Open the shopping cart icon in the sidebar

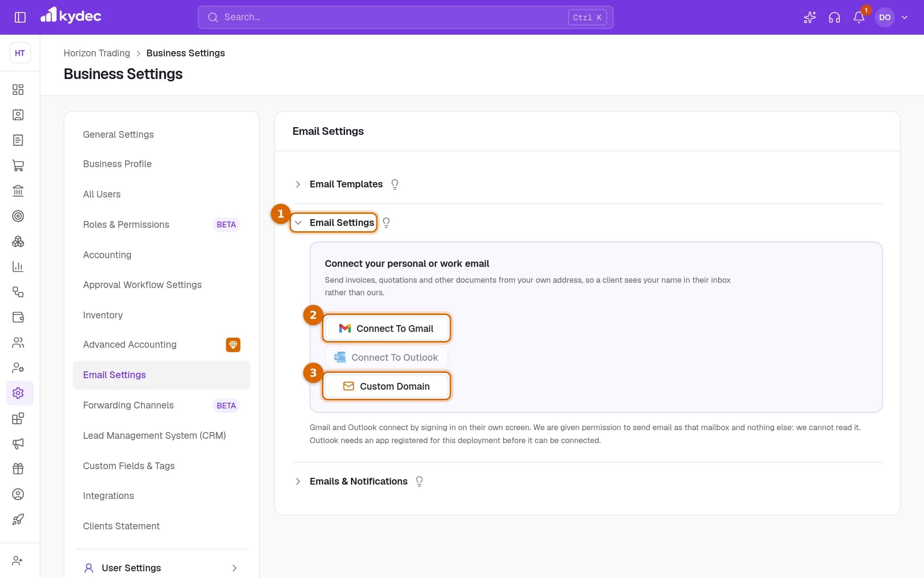[18, 165]
